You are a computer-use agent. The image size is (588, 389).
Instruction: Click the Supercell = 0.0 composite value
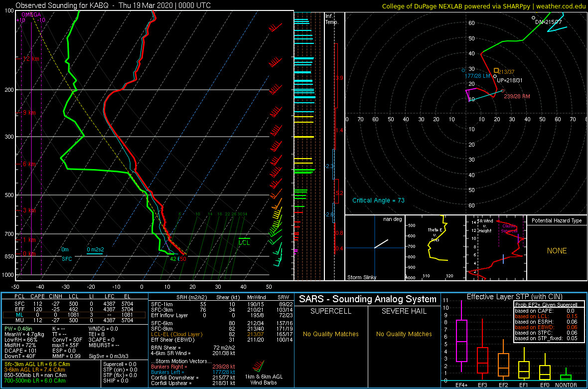[120, 364]
